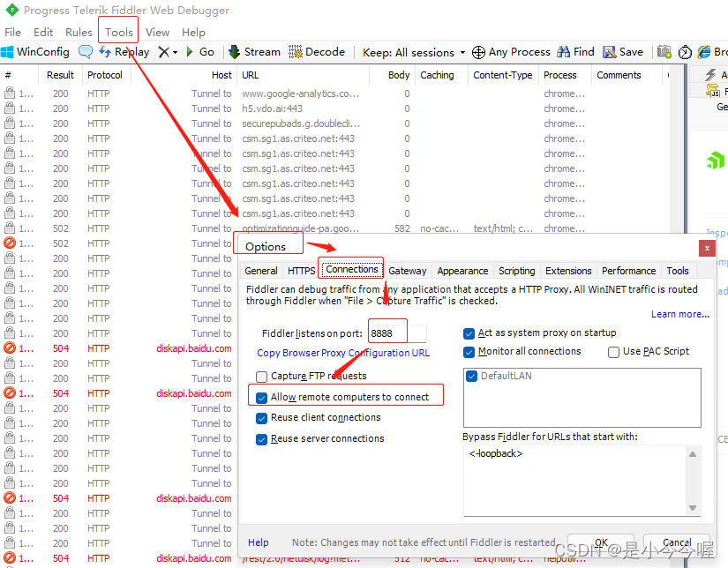728x568 pixels.
Task: Click the green Progress logo in right panel
Action: pos(716,161)
